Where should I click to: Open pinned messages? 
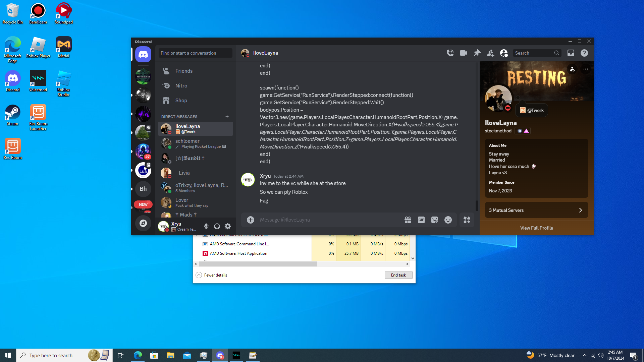(x=477, y=53)
